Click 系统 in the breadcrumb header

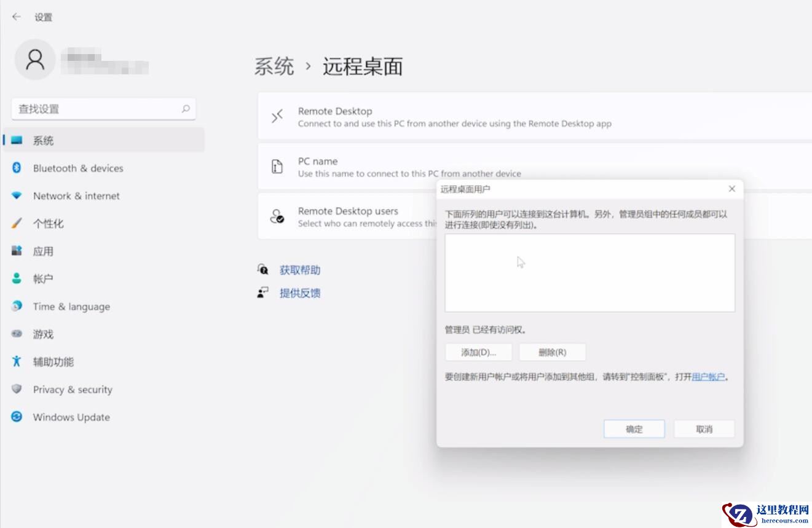(273, 67)
